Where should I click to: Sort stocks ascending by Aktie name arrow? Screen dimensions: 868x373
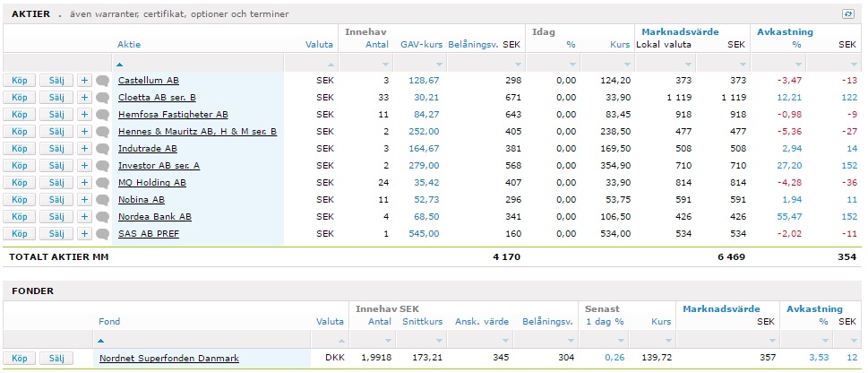[119, 65]
